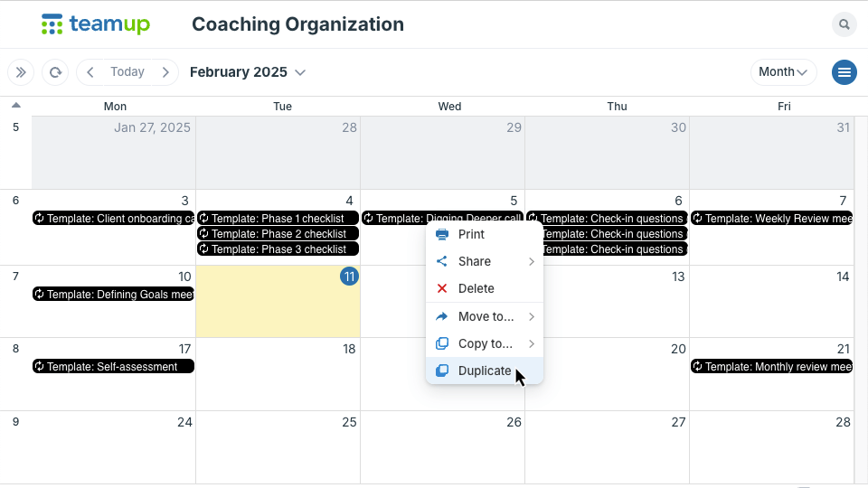Open the Copy to... submenu

click(485, 343)
